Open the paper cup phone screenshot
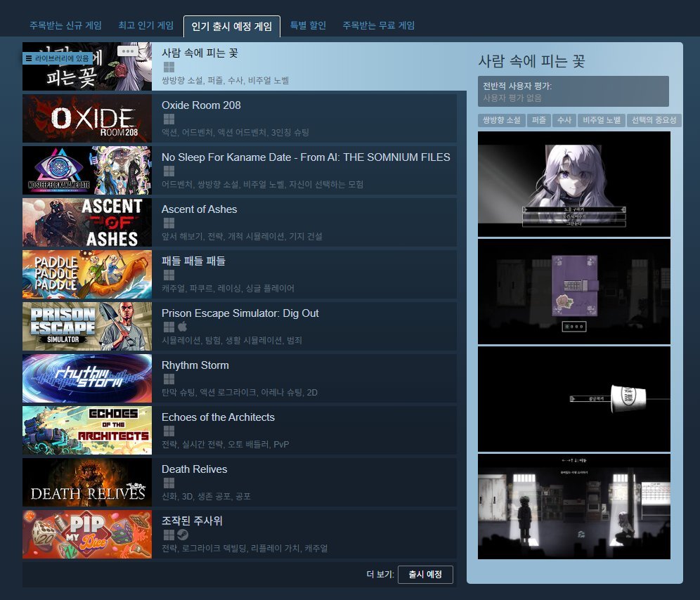This screenshot has width=700, height=600. pos(574,399)
